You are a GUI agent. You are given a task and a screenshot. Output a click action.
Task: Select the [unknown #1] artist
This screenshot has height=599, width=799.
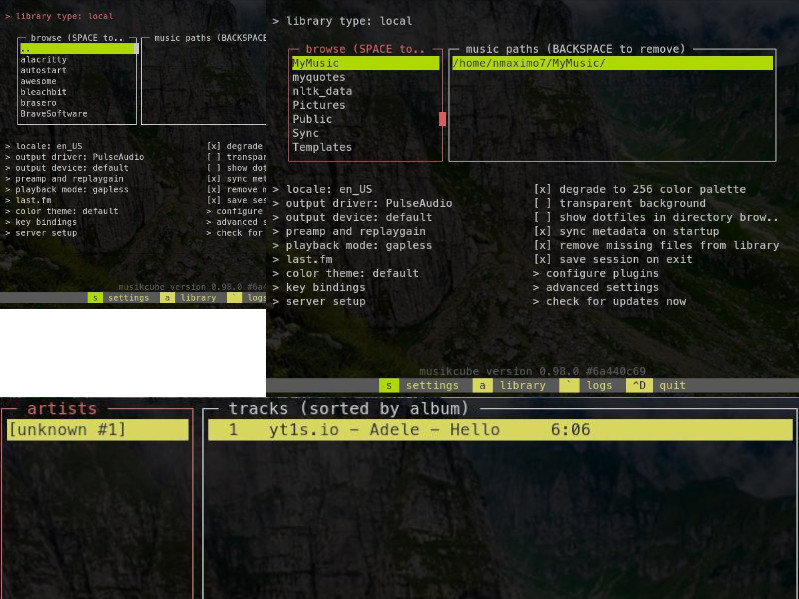click(x=67, y=430)
